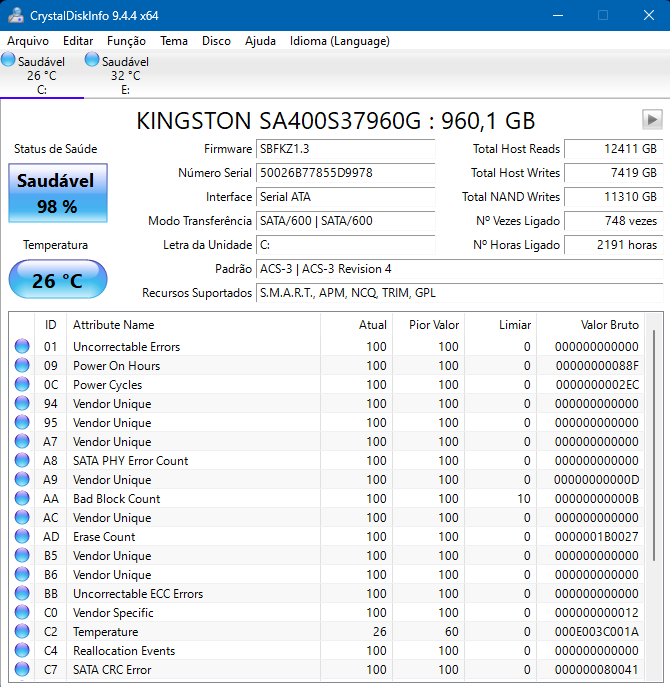Viewport: 670px width, 687px height.
Task: Click the Pior Valor column header
Action: (429, 325)
